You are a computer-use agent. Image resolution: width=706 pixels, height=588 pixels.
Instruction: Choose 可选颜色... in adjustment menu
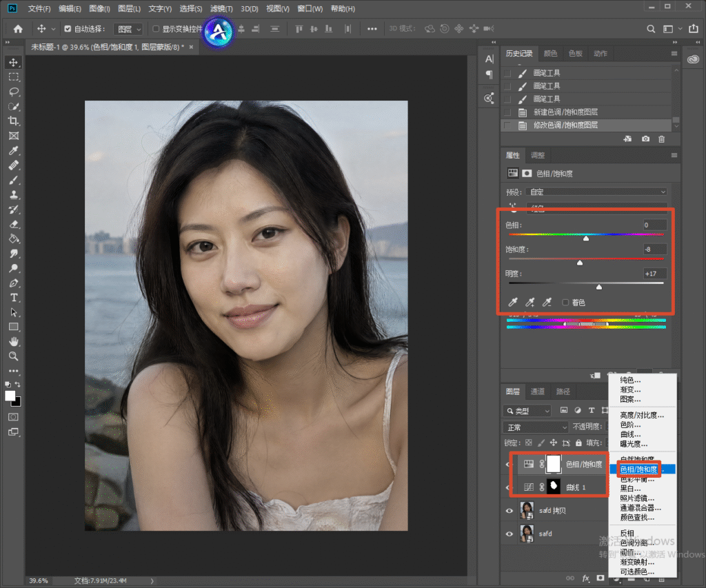(x=637, y=571)
